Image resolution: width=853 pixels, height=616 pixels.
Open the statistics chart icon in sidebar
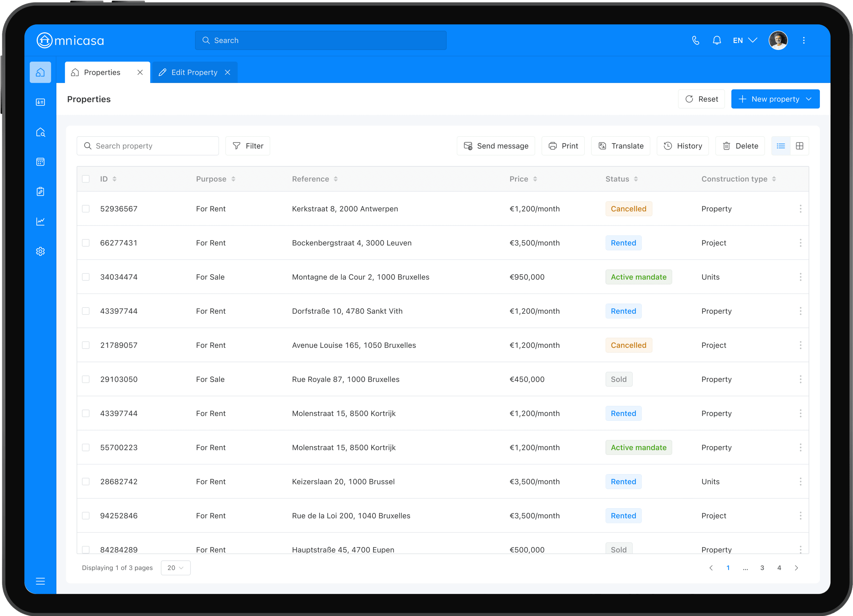[40, 221]
